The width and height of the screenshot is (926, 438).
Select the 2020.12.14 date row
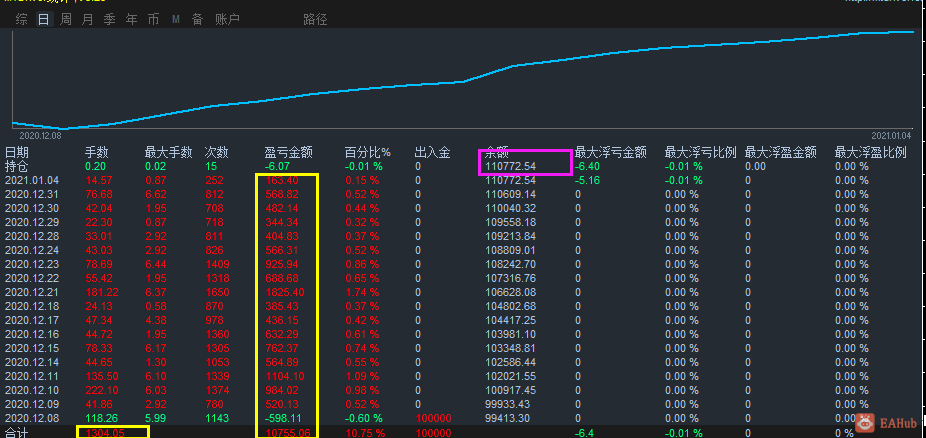(30, 362)
